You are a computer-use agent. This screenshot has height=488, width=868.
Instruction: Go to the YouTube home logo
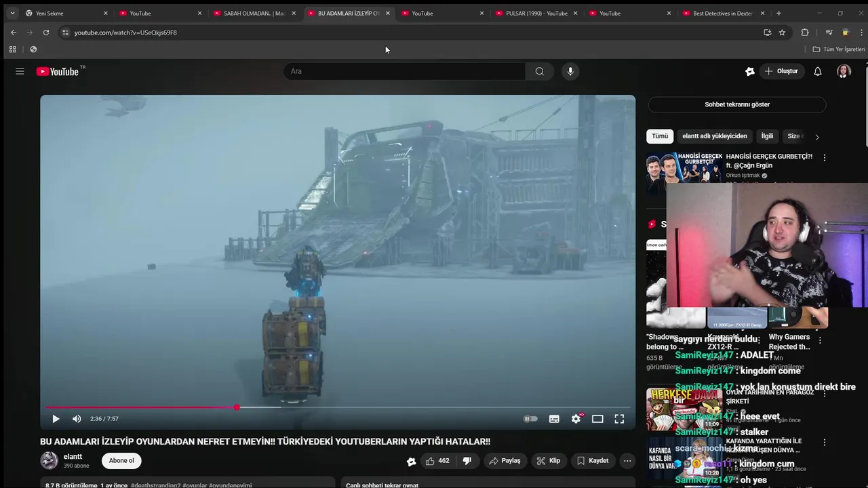(x=58, y=71)
